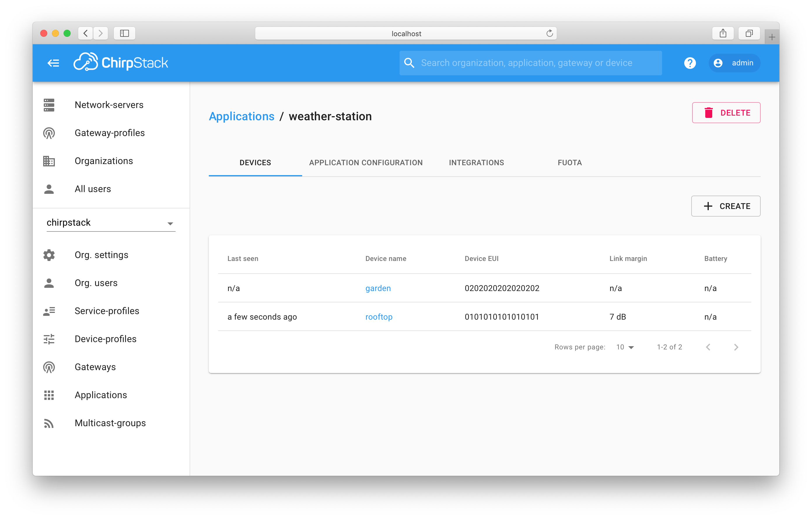Open a new browser tab
This screenshot has width=812, height=519.
(771, 37)
